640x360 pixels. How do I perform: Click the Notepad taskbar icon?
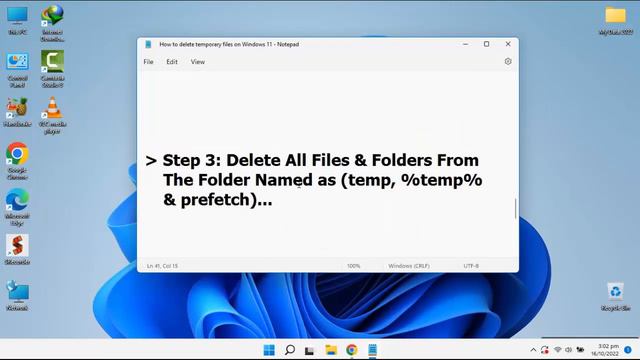point(372,350)
